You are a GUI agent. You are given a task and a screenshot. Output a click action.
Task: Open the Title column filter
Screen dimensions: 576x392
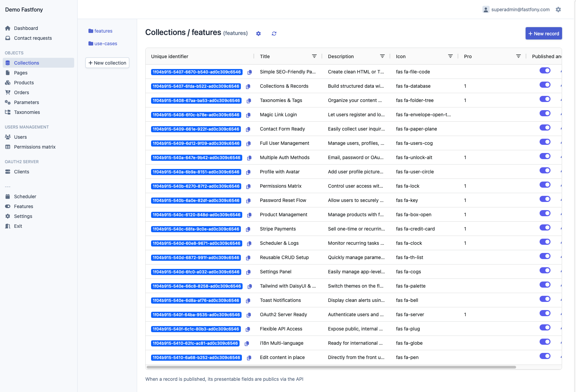pyautogui.click(x=314, y=56)
